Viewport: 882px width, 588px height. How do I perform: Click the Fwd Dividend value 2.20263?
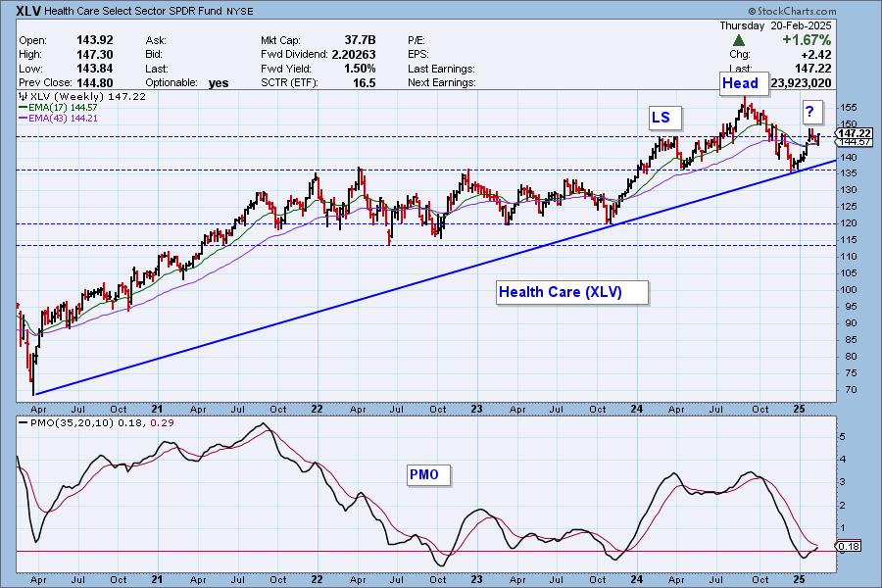(353, 55)
